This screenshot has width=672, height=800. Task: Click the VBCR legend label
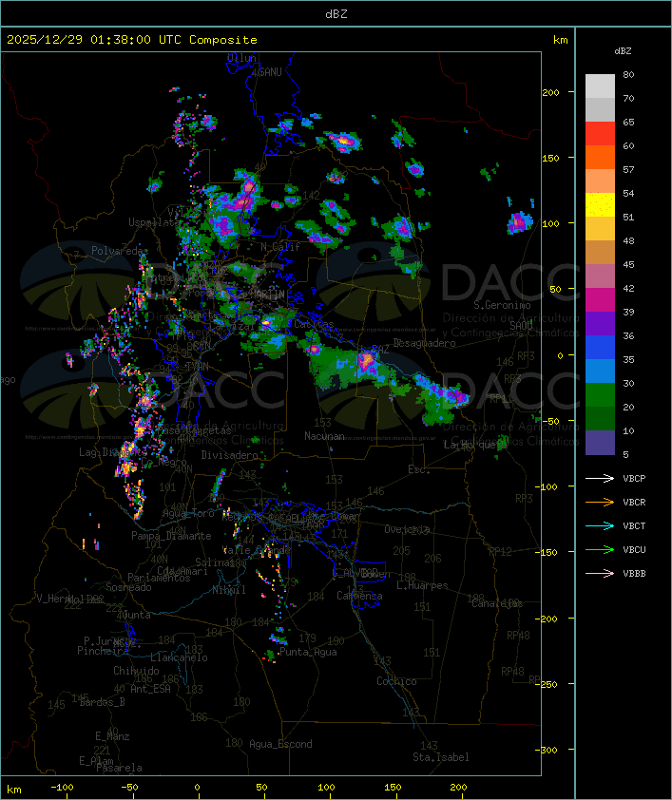coord(634,502)
